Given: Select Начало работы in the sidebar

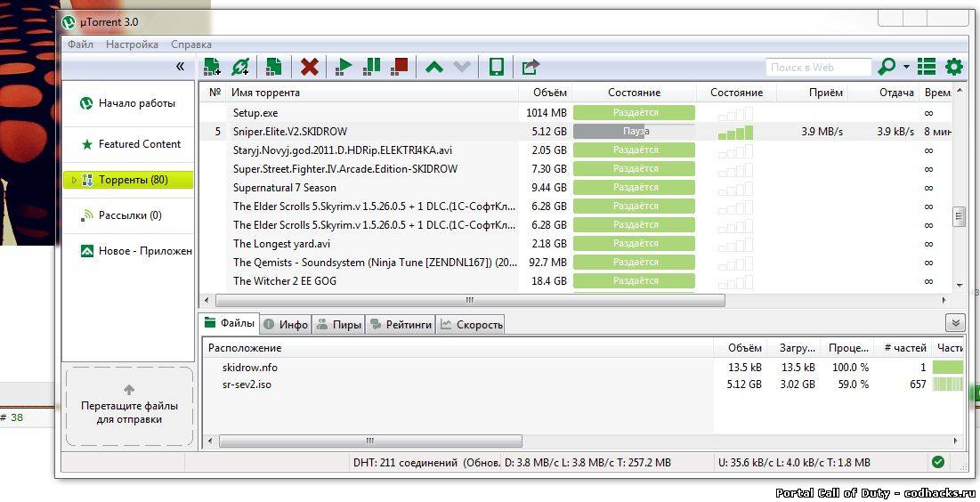Looking at the screenshot, I should click(x=128, y=104).
